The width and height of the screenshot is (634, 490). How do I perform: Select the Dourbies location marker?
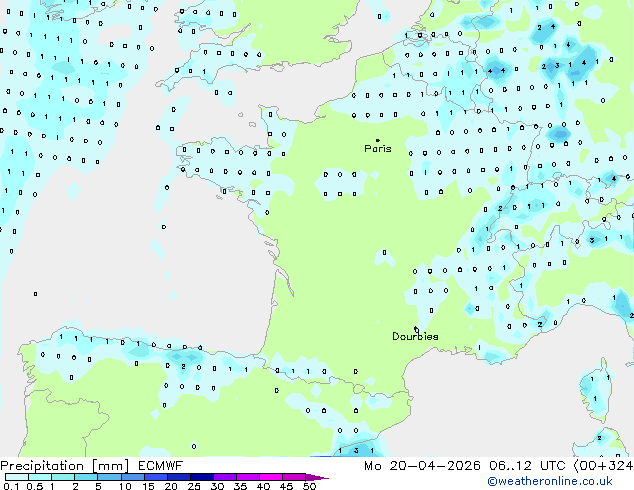416,329
